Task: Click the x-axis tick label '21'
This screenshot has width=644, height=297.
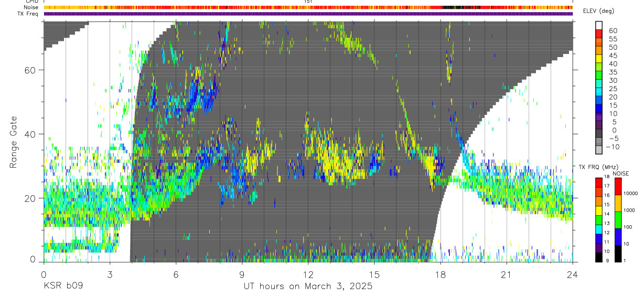Action: click(507, 273)
